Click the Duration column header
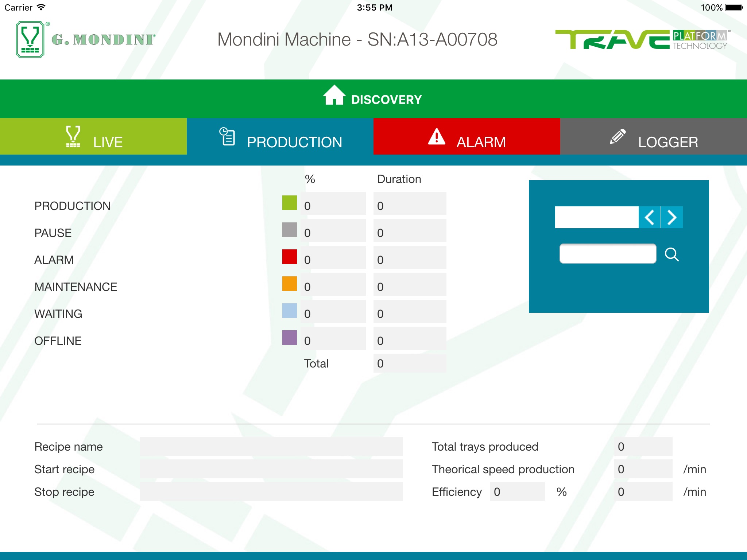The height and width of the screenshot is (560, 747). click(399, 179)
